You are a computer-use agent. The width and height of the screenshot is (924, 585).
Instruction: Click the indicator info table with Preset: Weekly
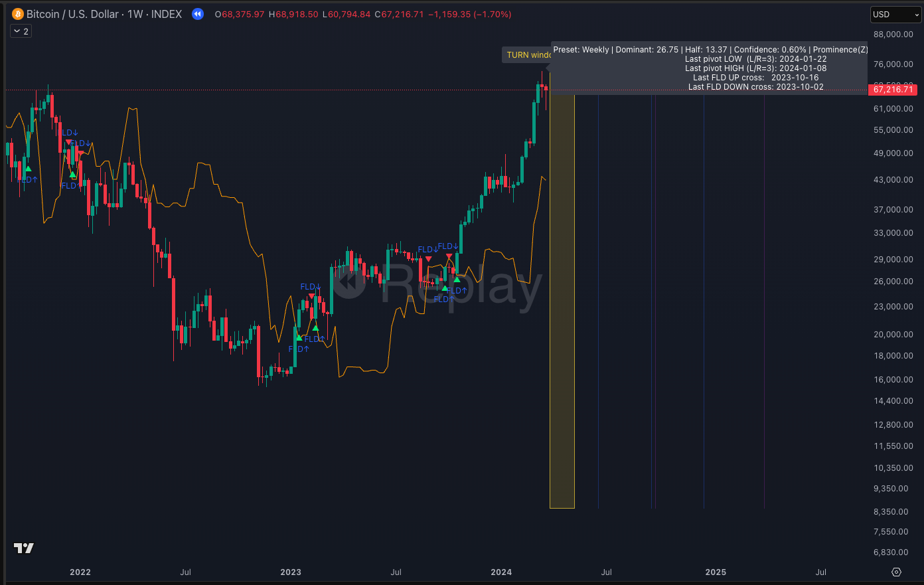(x=709, y=68)
